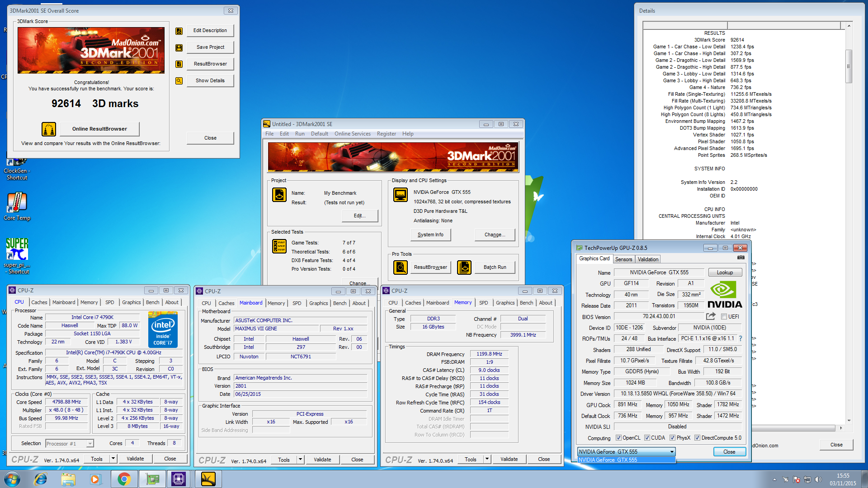Click System Info button

click(430, 235)
